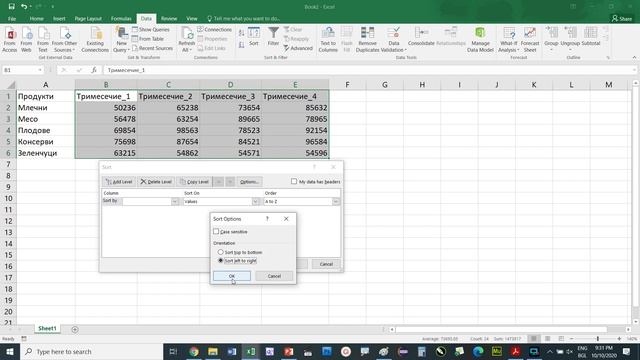This screenshot has width=640, height=360.
Task: Click the Group outline icon
Action: [x=551, y=39]
